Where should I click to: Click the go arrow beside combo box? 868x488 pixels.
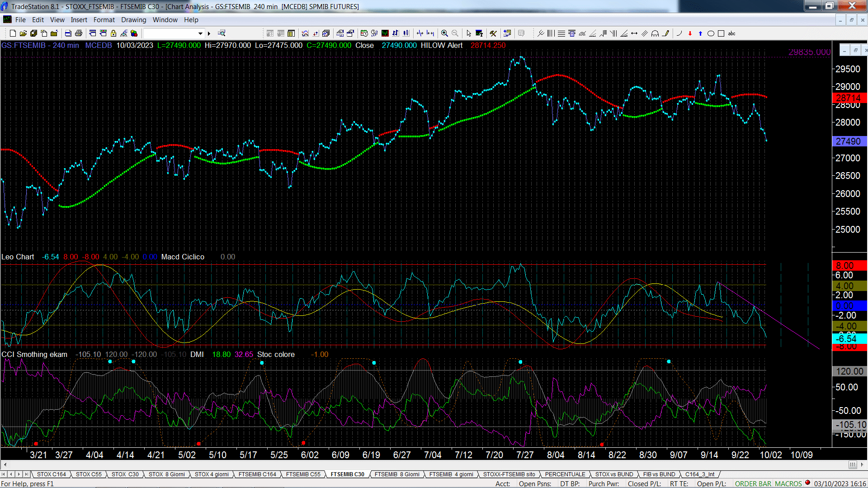(x=209, y=33)
